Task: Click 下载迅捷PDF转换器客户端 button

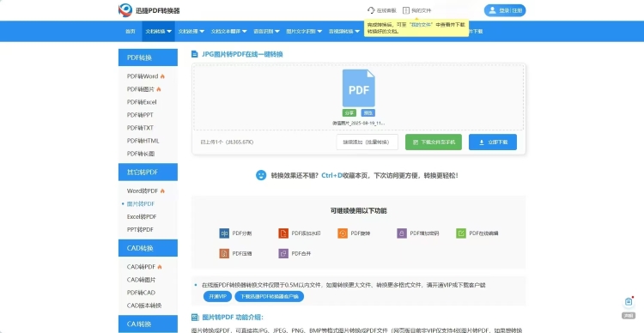Action: (269, 296)
